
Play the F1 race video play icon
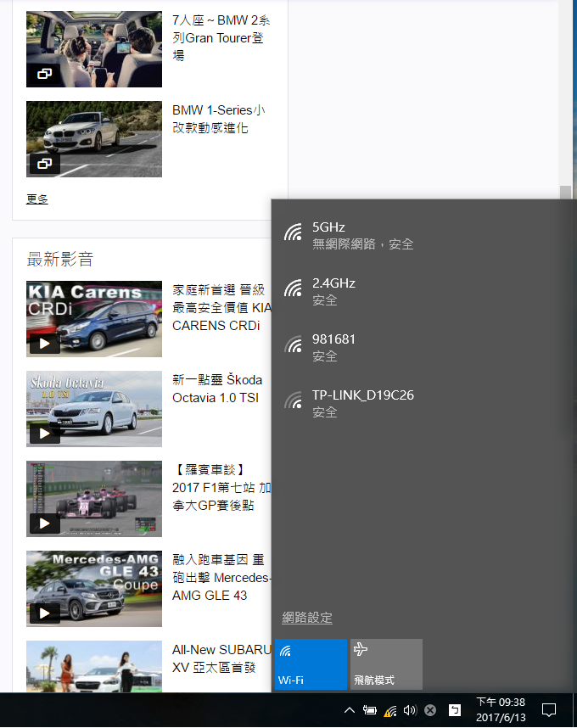[x=45, y=524]
